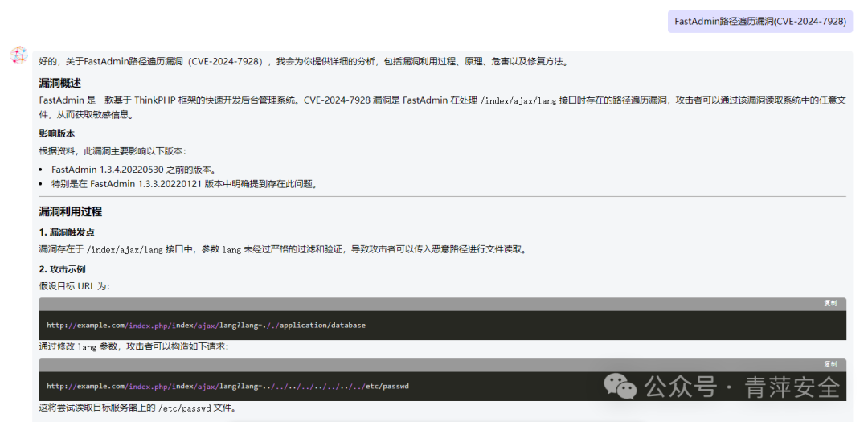Copy the /etc/passwd URL code block

tap(830, 364)
